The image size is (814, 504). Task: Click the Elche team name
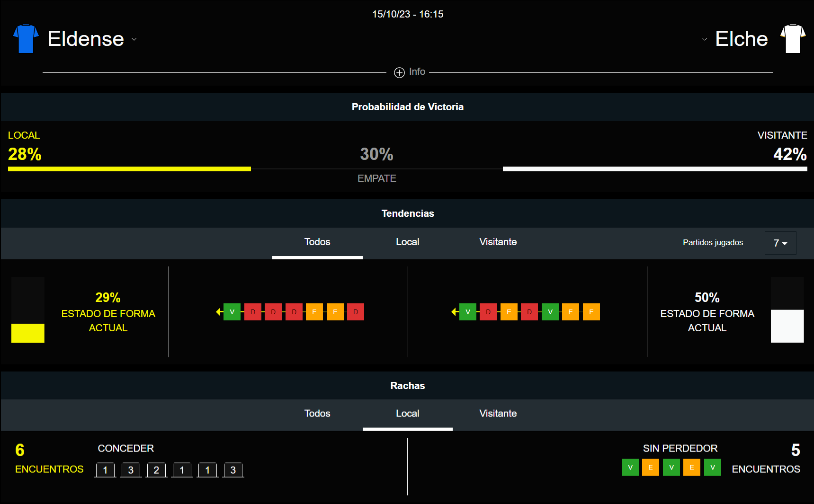742,39
